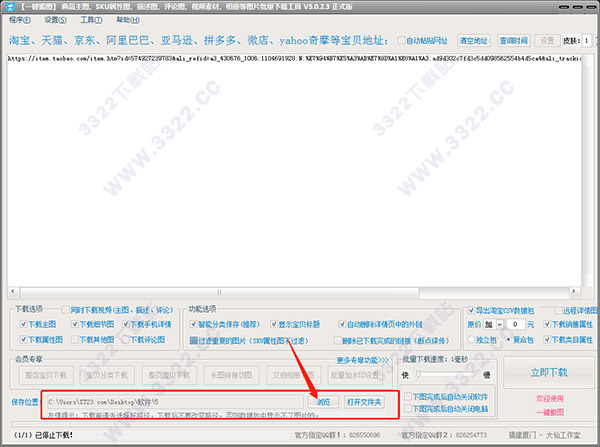Screen dimensions: 600x447
Task: Open the 帮助(H) menu
Action: (128, 20)
